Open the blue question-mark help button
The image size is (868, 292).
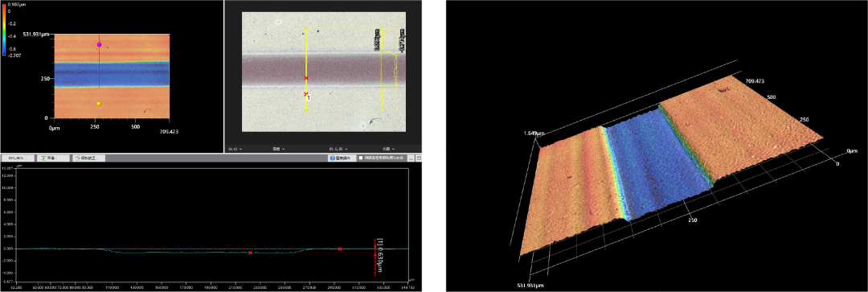pyautogui.click(x=341, y=158)
